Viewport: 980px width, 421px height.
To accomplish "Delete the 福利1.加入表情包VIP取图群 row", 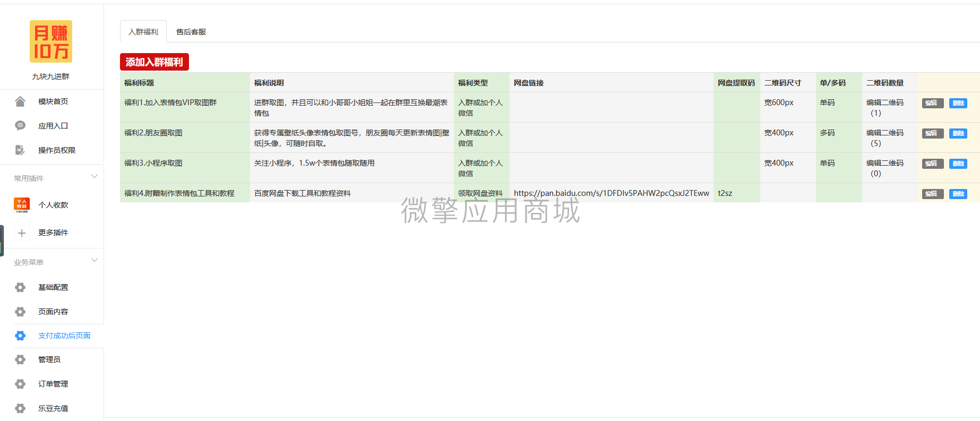I will 958,103.
